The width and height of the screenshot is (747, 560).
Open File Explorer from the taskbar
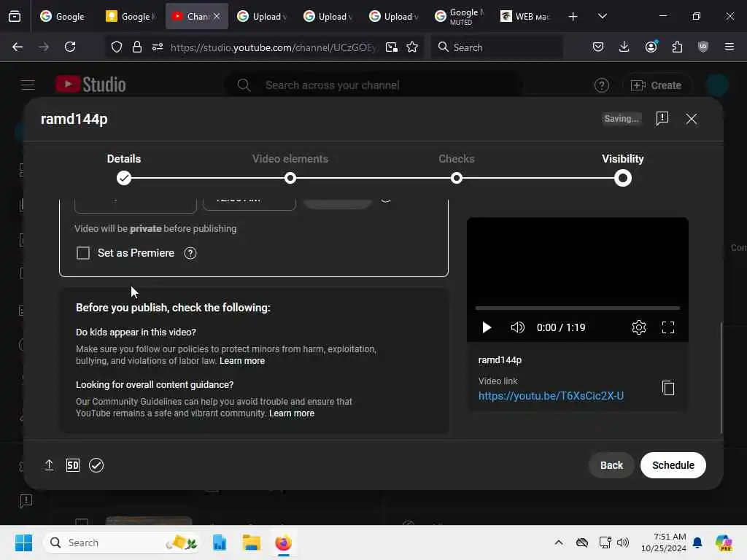tap(251, 542)
